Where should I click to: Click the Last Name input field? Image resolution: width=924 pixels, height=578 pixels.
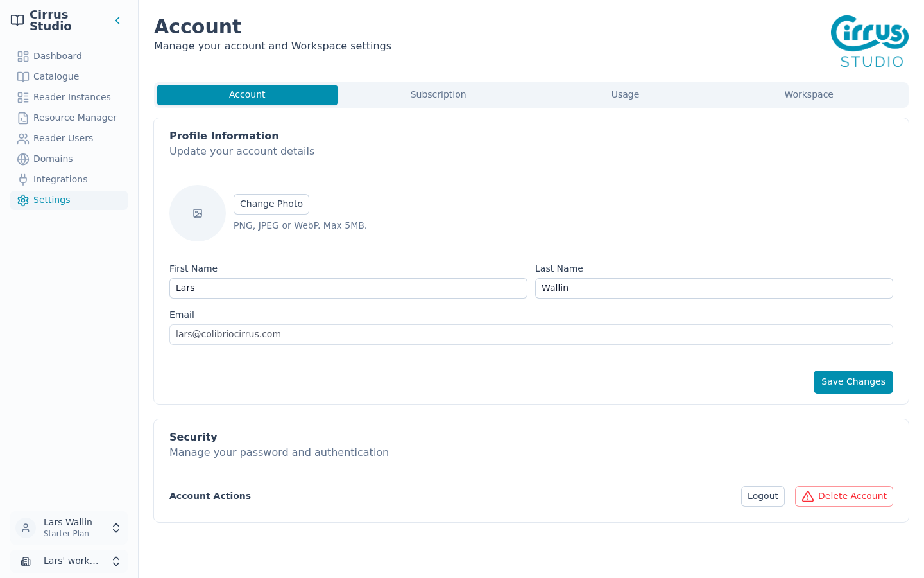714,288
